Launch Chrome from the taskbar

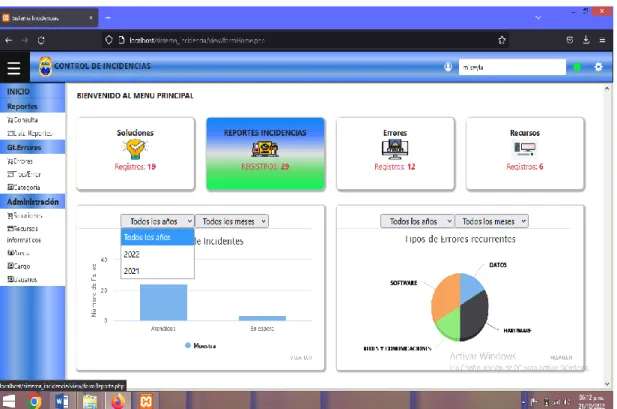point(34,401)
